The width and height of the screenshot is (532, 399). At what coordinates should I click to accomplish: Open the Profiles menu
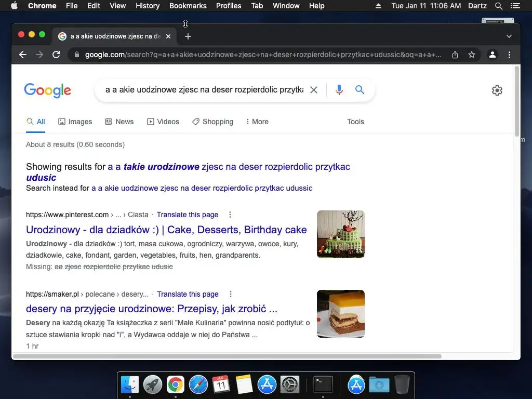[229, 6]
